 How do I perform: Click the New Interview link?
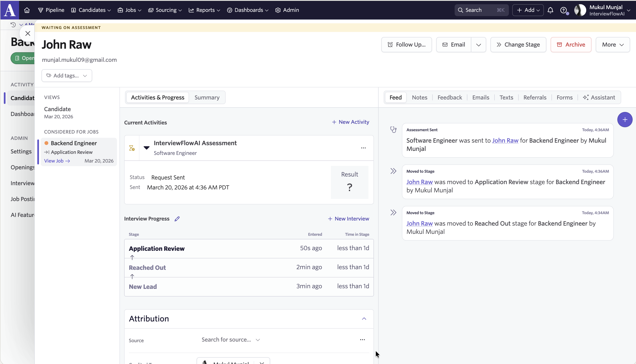[348, 219]
